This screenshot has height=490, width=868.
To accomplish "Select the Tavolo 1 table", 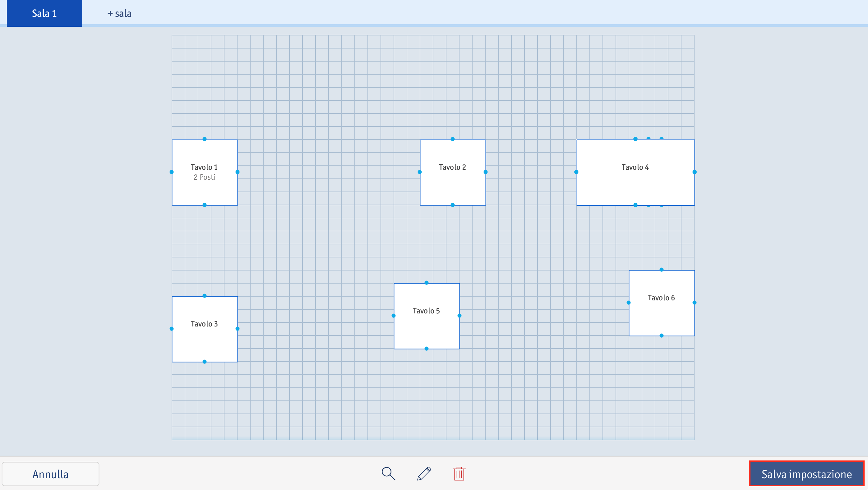I will pos(205,172).
